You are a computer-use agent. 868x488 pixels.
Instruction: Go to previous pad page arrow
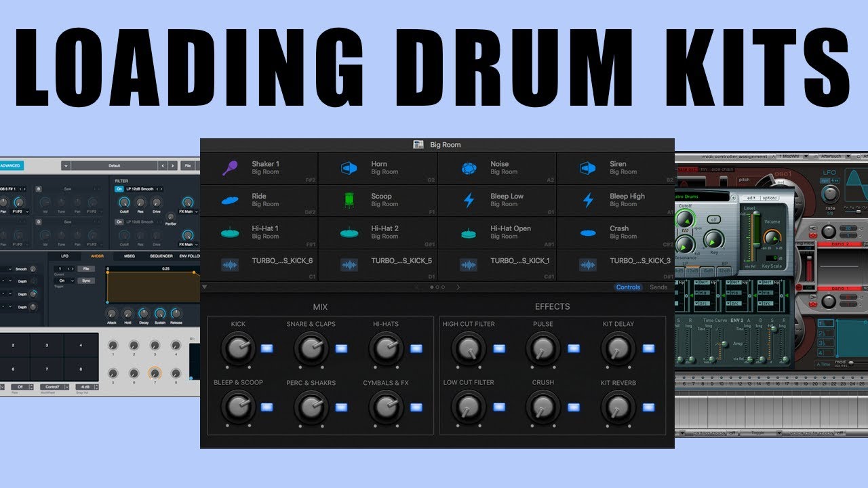[417, 287]
